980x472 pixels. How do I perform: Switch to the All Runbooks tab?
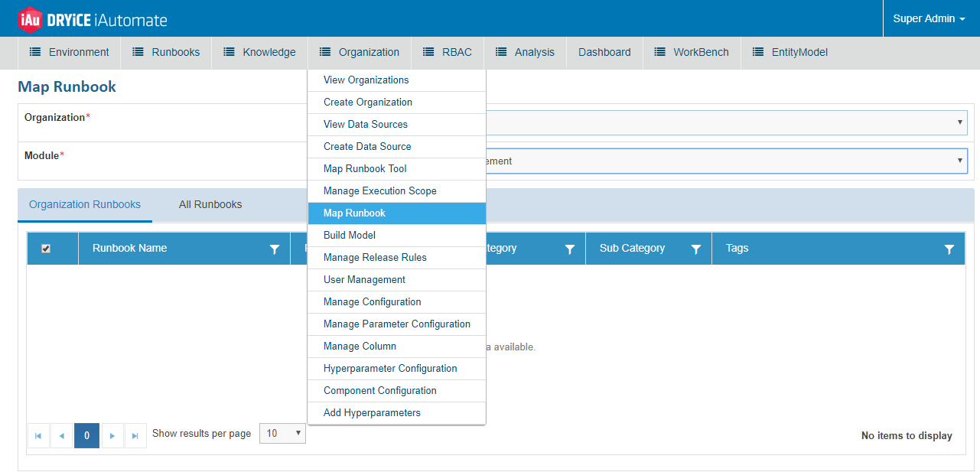coord(210,204)
